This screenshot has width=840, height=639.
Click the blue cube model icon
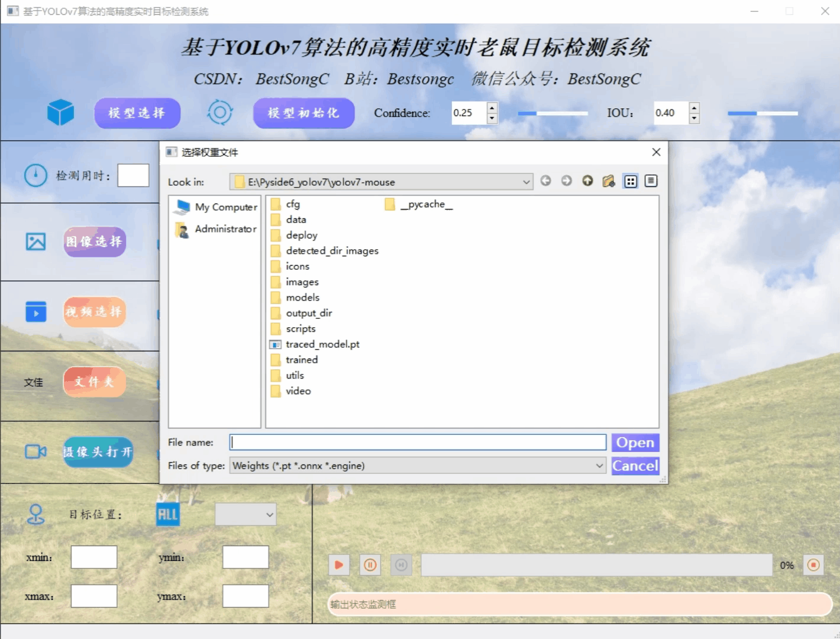[60, 112]
